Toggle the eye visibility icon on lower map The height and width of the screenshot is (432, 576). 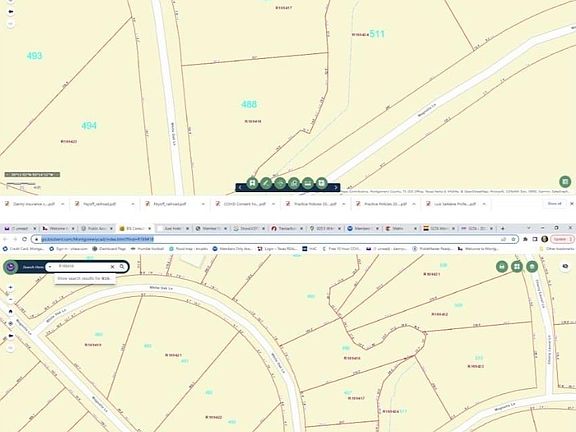[x=565, y=267]
